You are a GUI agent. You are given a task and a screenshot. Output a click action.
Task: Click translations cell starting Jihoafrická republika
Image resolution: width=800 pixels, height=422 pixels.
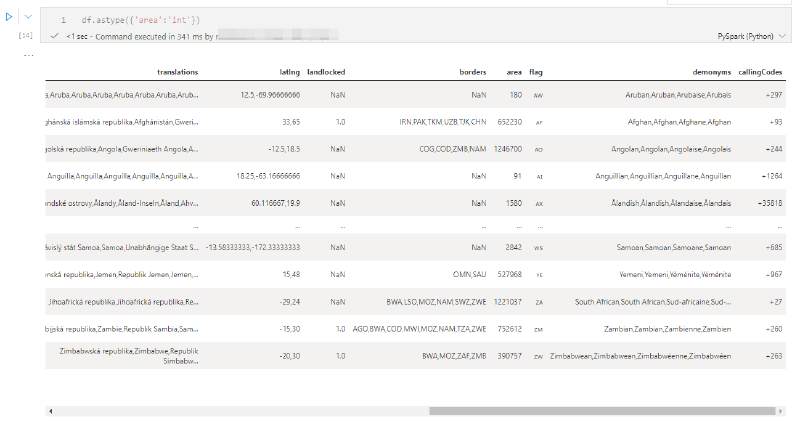coord(123,302)
